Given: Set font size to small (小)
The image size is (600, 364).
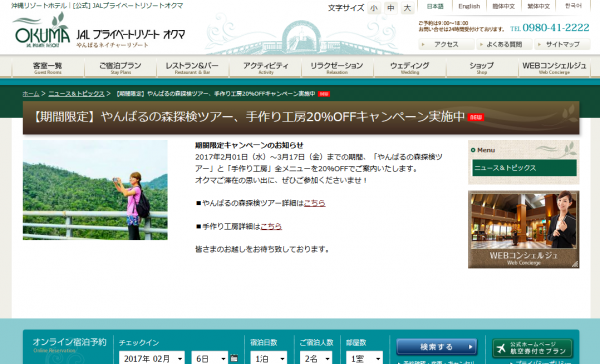Looking at the screenshot, I should (374, 8).
